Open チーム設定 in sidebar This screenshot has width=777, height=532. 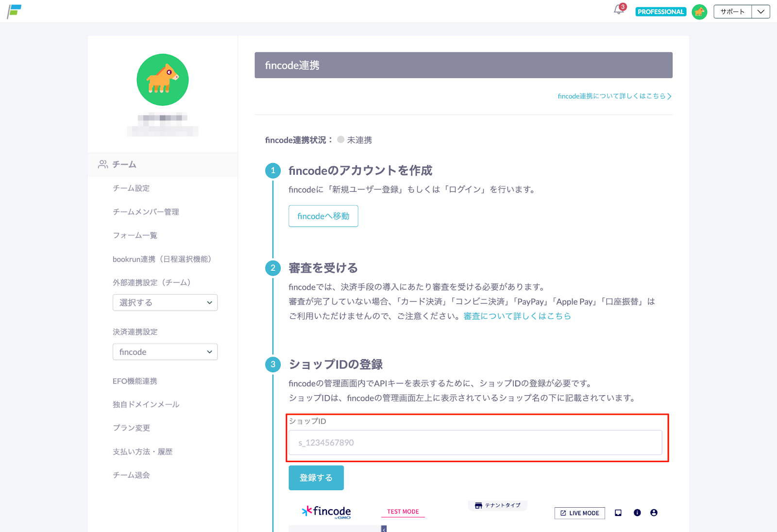click(131, 188)
